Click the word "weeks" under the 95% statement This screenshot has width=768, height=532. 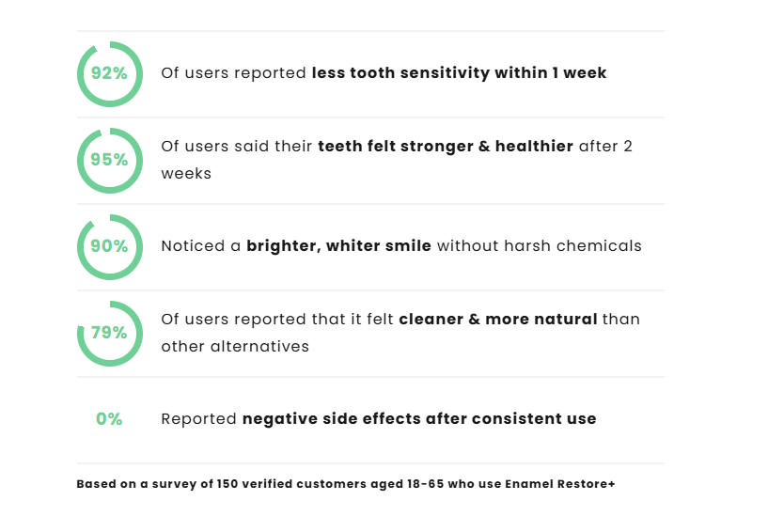tap(186, 173)
